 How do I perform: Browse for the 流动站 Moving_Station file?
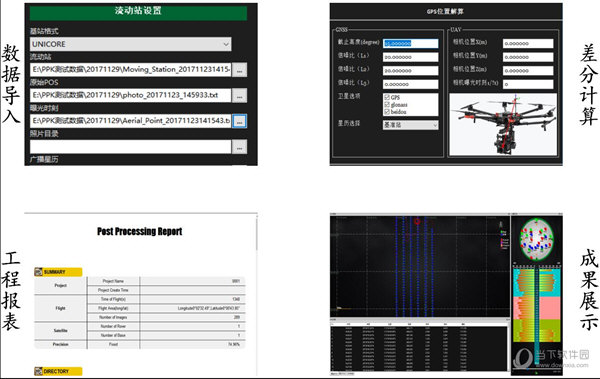240,70
